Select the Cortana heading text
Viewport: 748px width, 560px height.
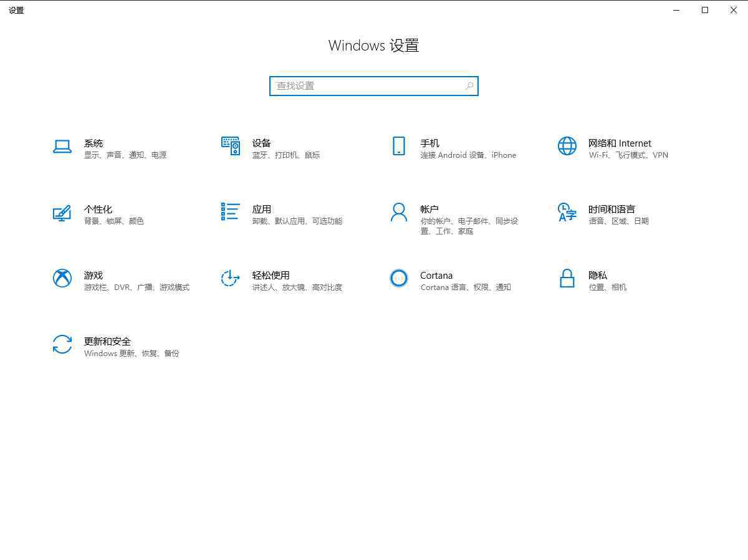[x=436, y=276]
